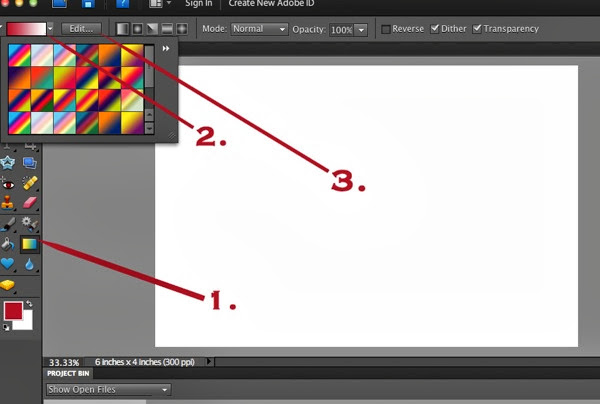Click the gradient picker vertical scrollbar thumb
Image resolution: width=600 pixels, height=404 pixels.
click(149, 67)
